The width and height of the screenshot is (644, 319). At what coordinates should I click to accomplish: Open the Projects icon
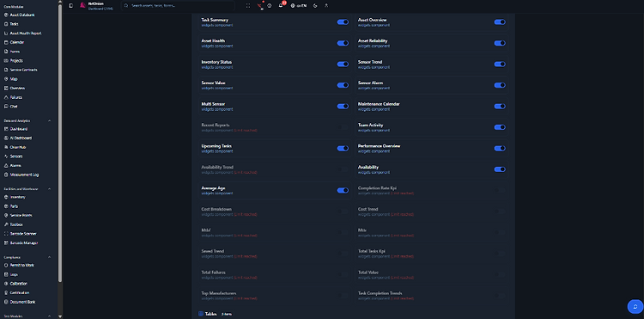tap(6, 60)
